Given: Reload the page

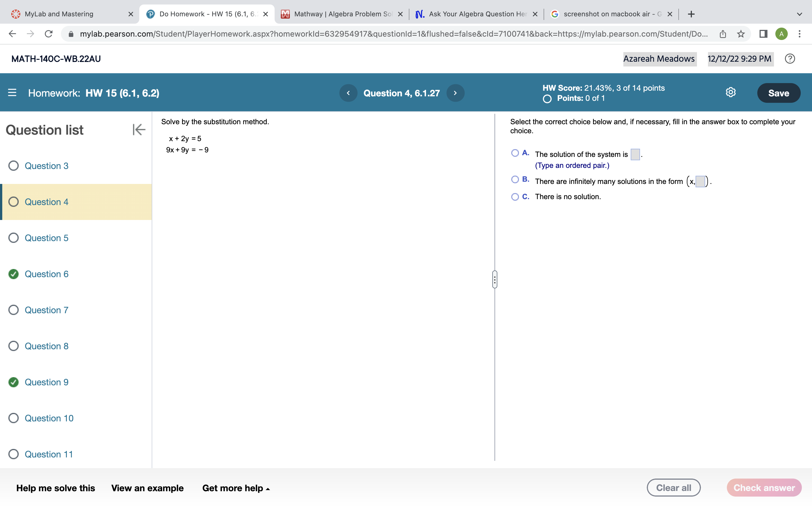Looking at the screenshot, I should (48, 34).
